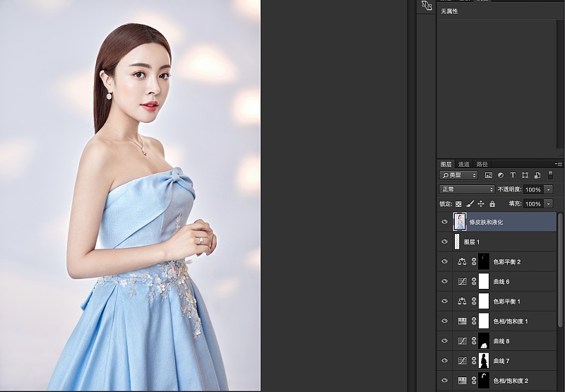The image size is (565, 392).
Task: Open the Layers panel flyout menu
Action: click(x=559, y=164)
